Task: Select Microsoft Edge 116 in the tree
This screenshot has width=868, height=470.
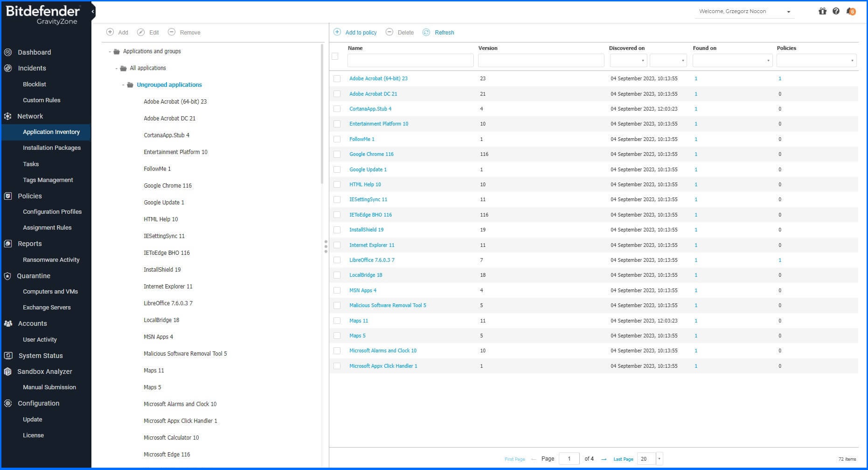Action: point(167,455)
